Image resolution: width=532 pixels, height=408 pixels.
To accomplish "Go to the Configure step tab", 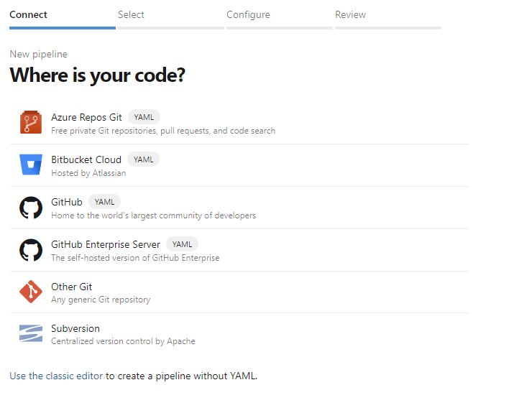I will (x=280, y=19).
